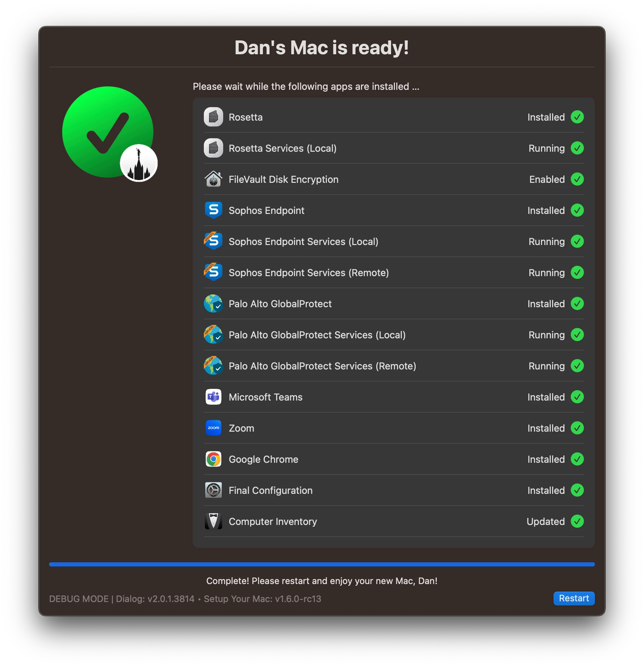Select the 'Google Chrome' label

pyautogui.click(x=263, y=459)
